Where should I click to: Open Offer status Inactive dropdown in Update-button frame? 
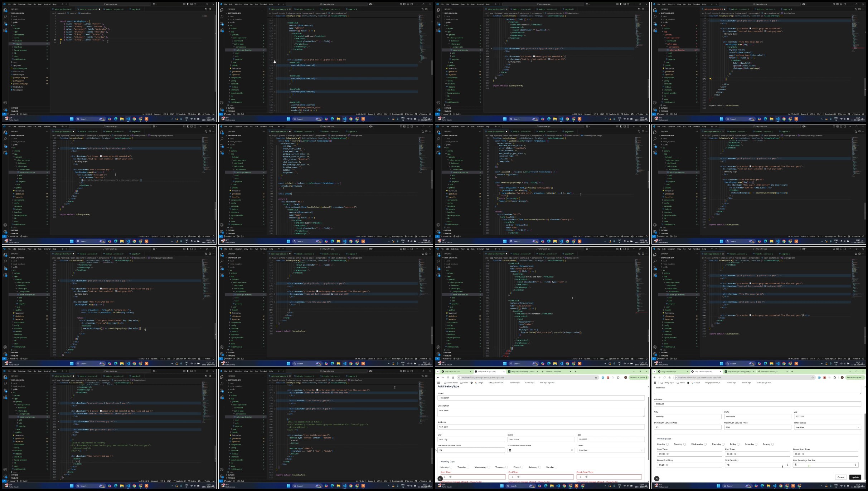tap(828, 427)
